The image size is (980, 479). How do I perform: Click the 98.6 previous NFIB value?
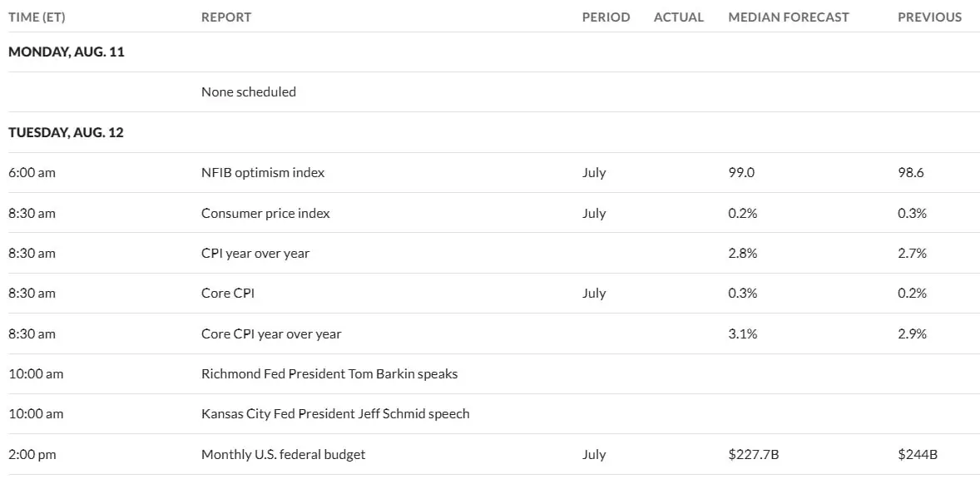click(911, 172)
